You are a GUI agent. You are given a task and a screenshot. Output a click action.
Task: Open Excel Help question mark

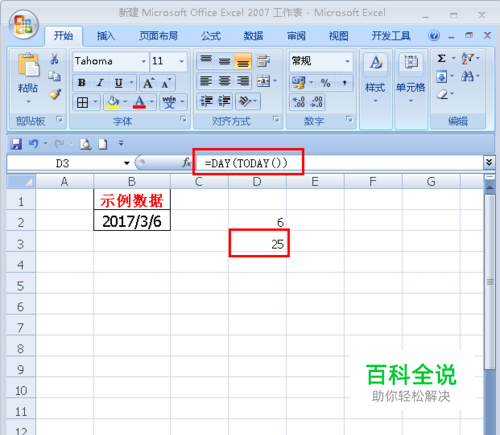point(434,36)
